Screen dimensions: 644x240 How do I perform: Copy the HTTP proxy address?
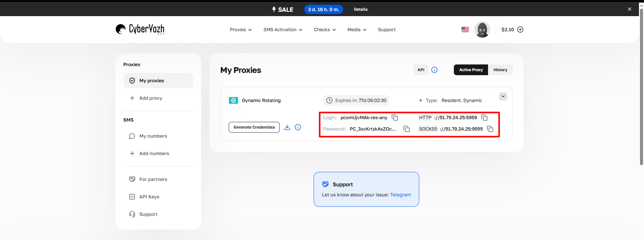click(484, 117)
